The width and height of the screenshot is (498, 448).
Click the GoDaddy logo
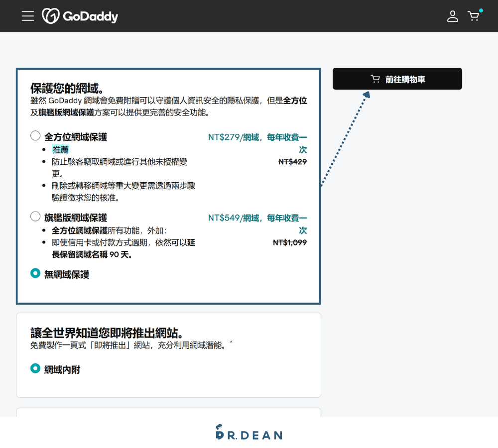coord(80,15)
